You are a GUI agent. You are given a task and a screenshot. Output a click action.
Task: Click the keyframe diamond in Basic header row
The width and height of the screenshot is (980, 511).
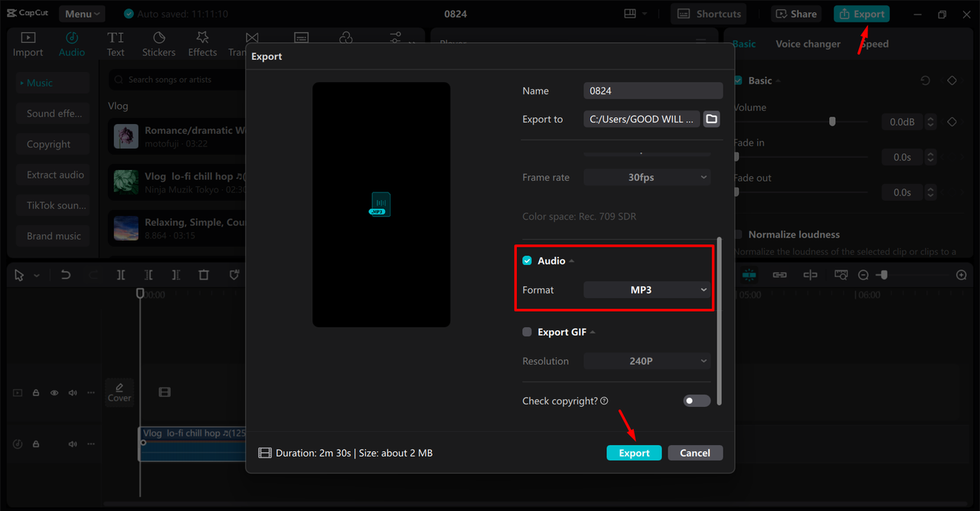[952, 80]
